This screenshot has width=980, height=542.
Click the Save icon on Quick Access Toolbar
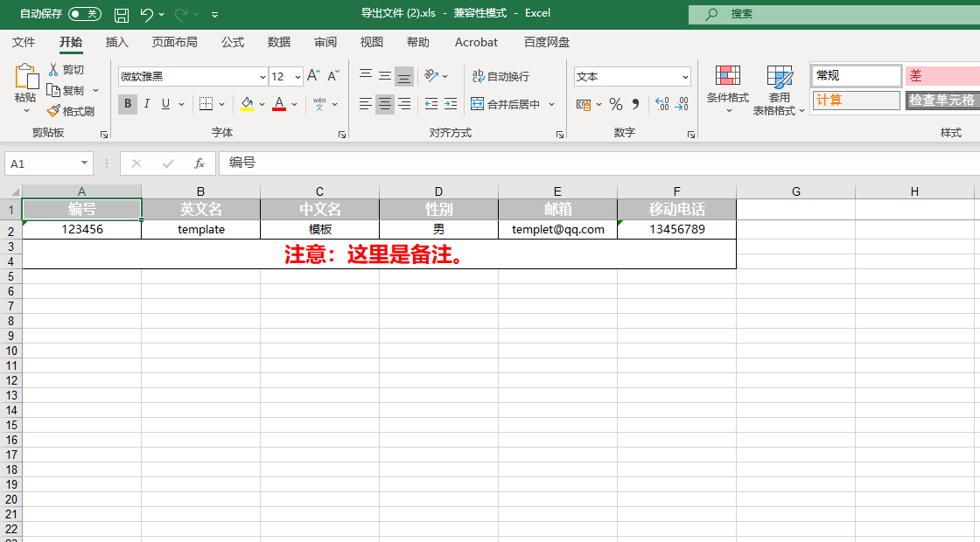121,13
